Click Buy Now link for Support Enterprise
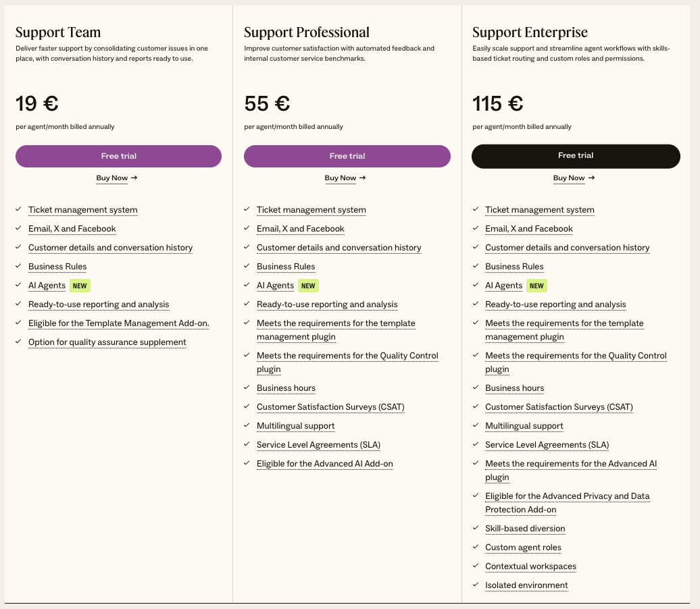The width and height of the screenshot is (700, 609). (x=569, y=178)
